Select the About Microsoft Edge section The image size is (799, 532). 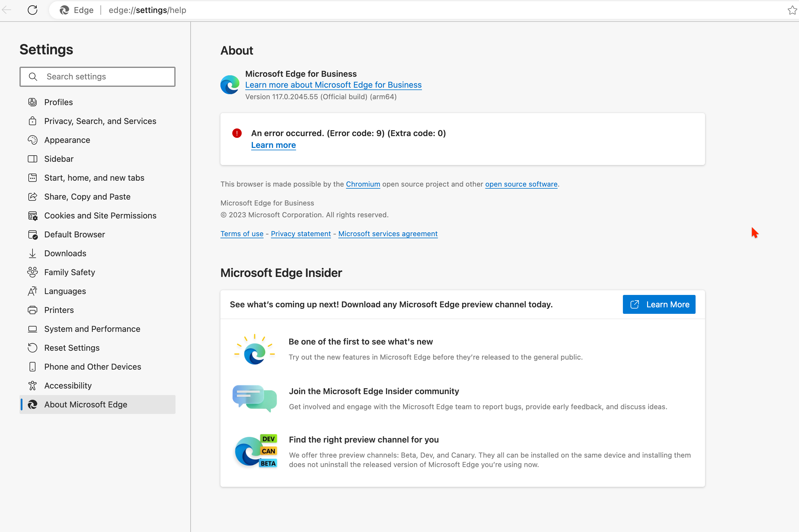click(85, 404)
